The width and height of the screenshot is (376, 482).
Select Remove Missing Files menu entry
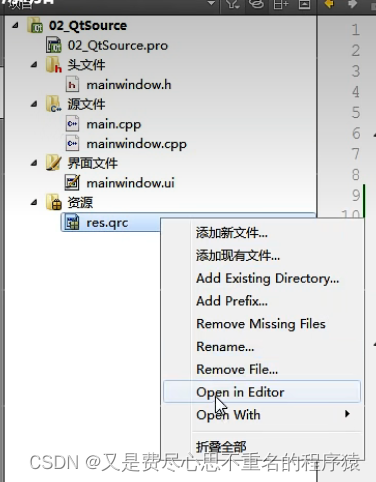click(261, 324)
